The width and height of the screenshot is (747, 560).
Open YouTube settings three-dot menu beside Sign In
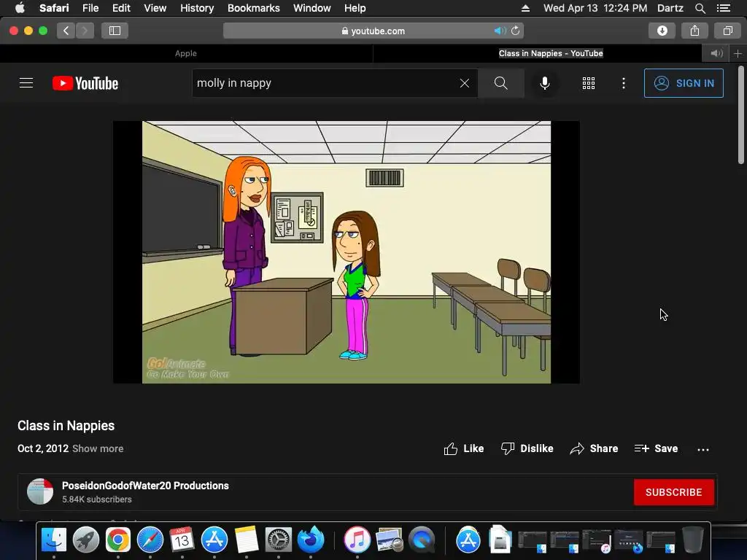[624, 83]
